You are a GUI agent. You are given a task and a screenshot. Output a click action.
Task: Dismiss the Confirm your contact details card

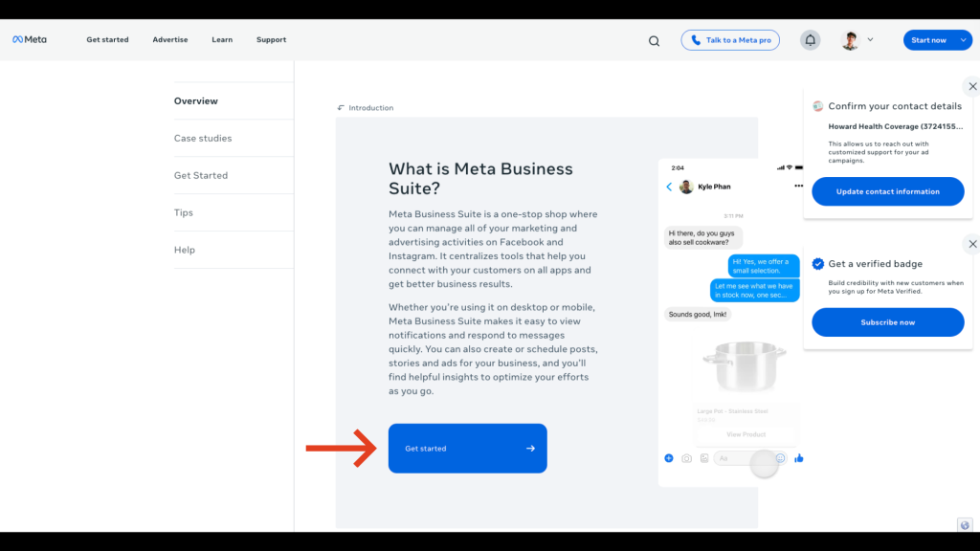tap(972, 86)
